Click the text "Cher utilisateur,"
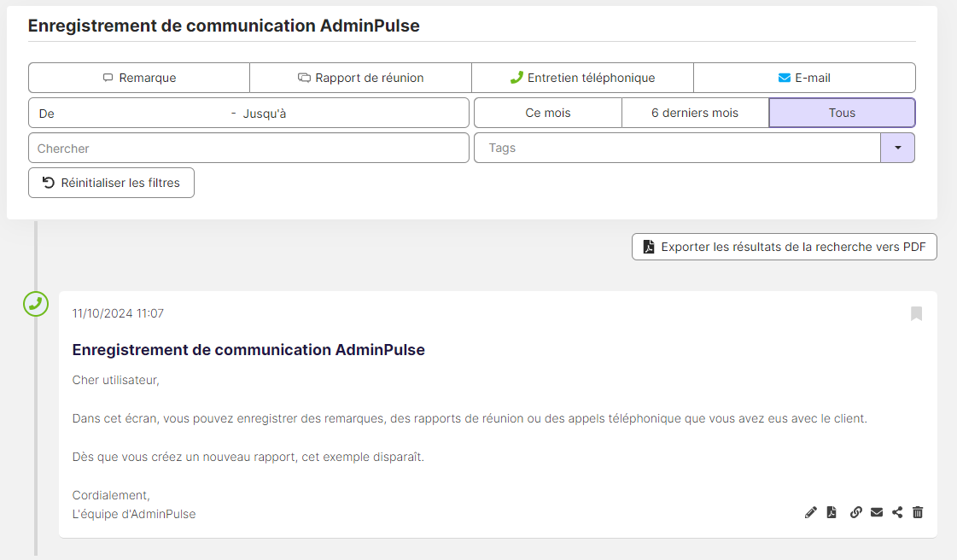The width and height of the screenshot is (957, 560). coord(115,380)
